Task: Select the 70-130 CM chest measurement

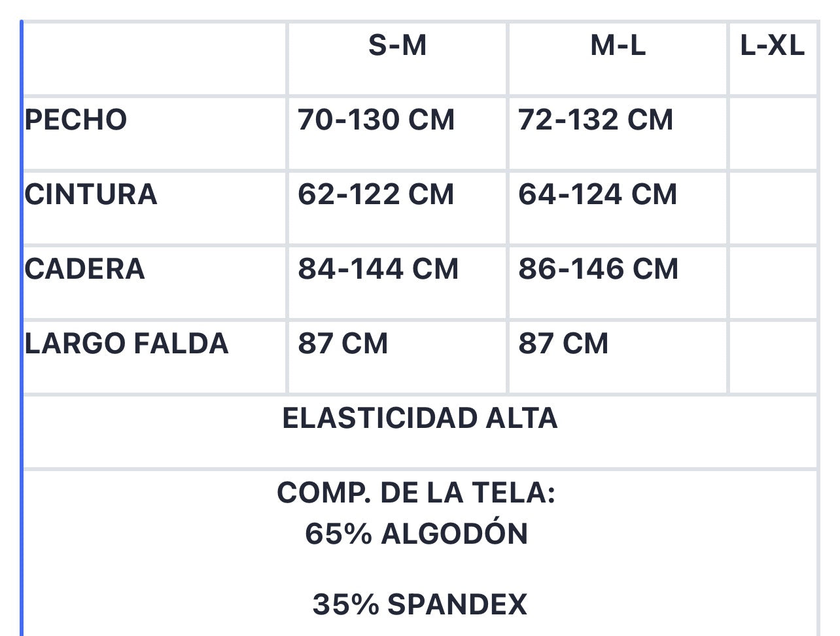Action: click(x=376, y=120)
